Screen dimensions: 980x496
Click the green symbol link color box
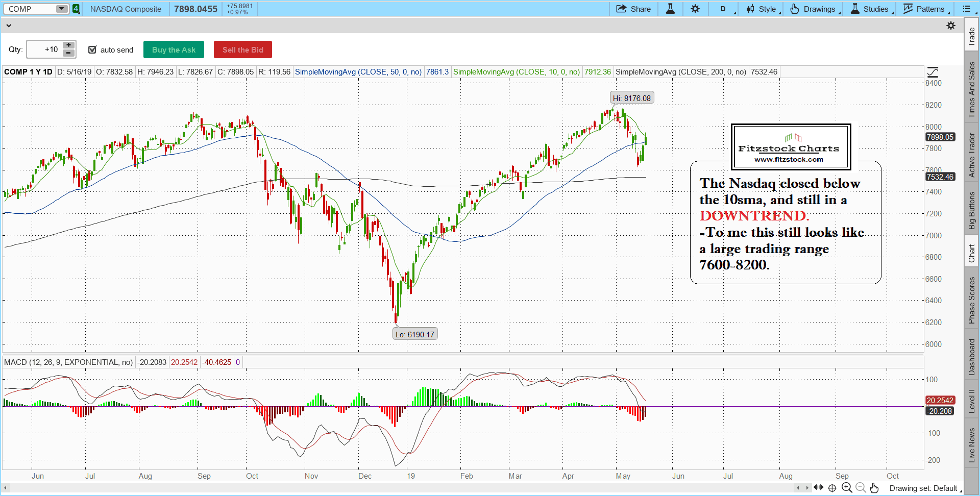pyautogui.click(x=76, y=9)
